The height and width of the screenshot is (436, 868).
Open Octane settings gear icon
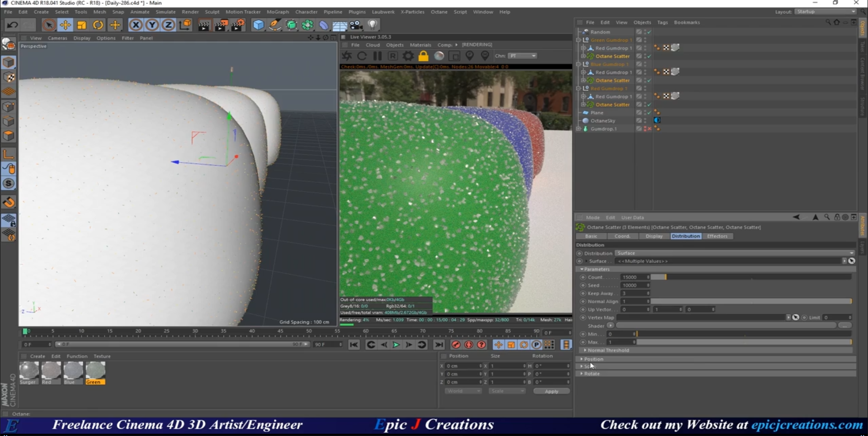(408, 56)
